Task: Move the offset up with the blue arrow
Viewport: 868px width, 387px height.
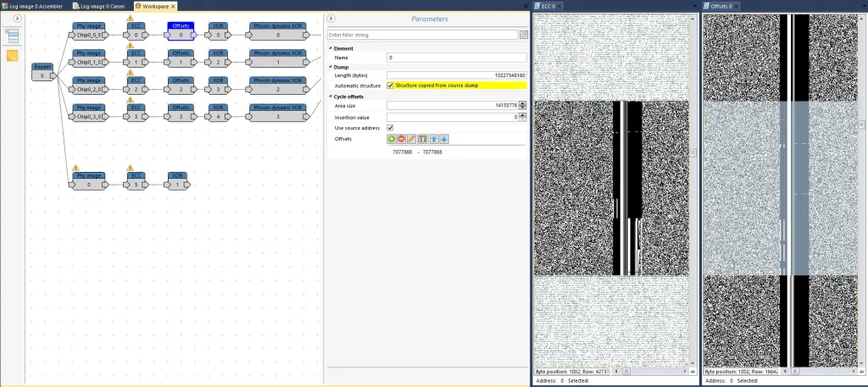Action: [434, 139]
